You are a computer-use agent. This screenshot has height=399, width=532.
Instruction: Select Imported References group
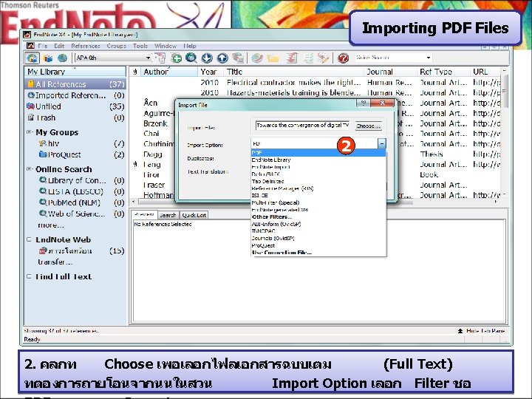75,95
